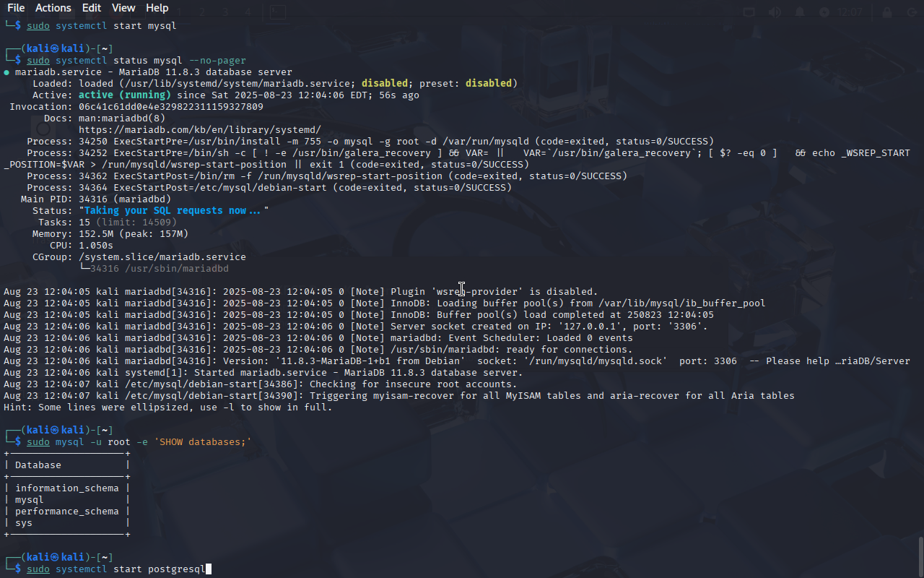Click the 'Tasks: 15 (limit: 14509)' line
Screen dimensions: 924x578
tap(108, 223)
